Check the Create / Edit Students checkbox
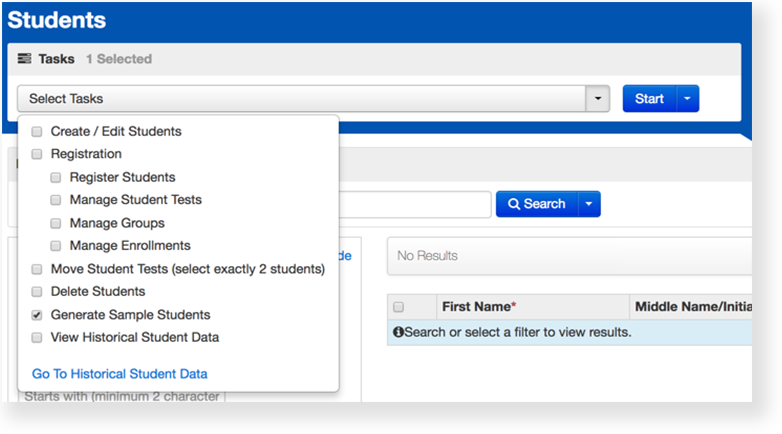The image size is (782, 434). 37,131
